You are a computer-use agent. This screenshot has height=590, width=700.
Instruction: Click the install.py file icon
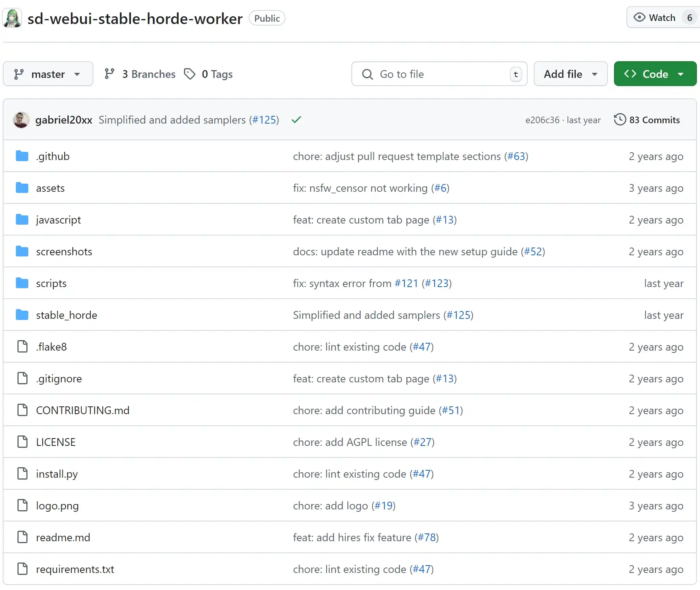pos(22,474)
